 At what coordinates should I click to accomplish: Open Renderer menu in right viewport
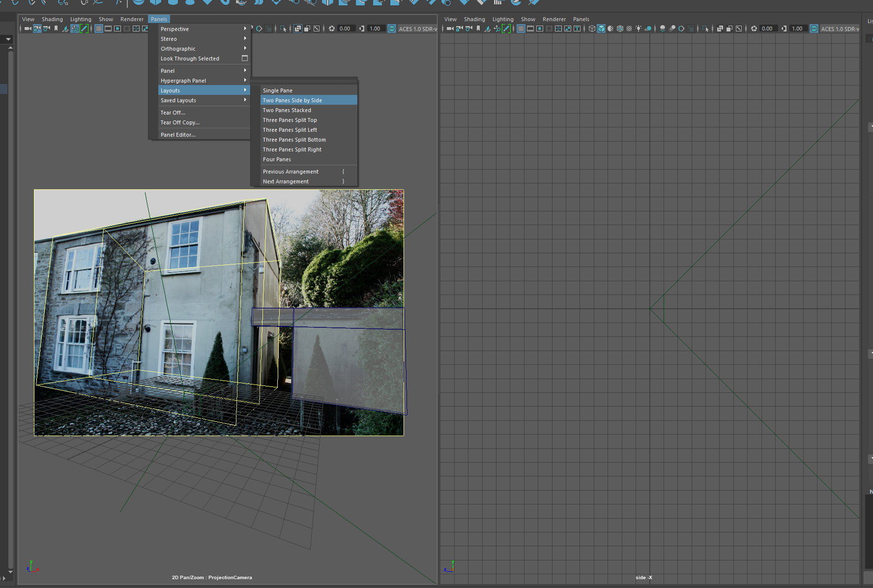point(554,19)
